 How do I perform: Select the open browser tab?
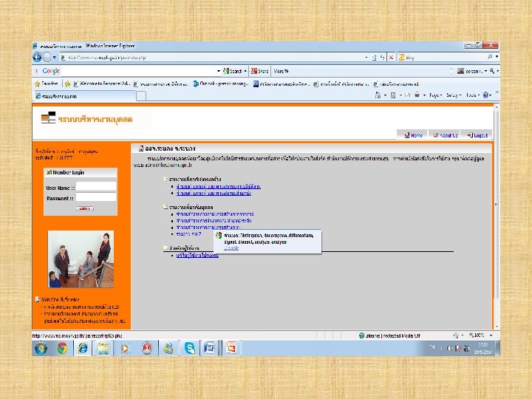(85, 96)
